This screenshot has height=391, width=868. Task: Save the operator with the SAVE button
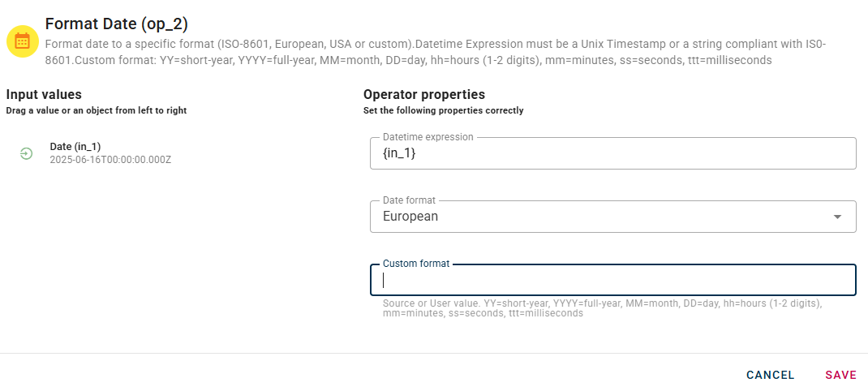point(840,375)
